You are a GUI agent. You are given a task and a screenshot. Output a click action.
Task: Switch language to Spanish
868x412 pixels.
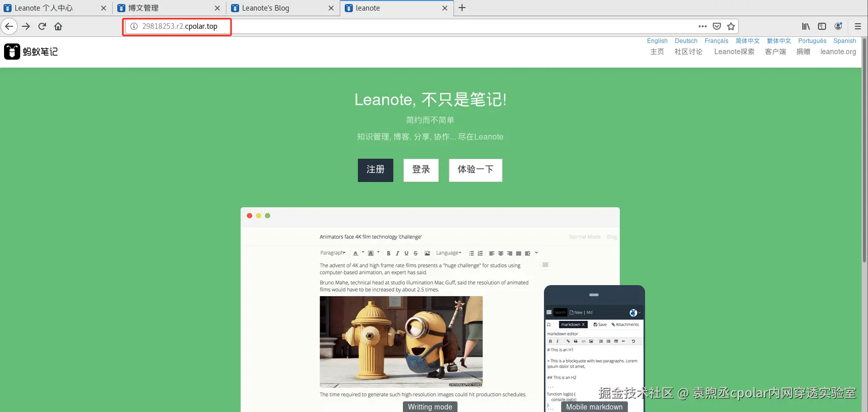pyautogui.click(x=845, y=41)
